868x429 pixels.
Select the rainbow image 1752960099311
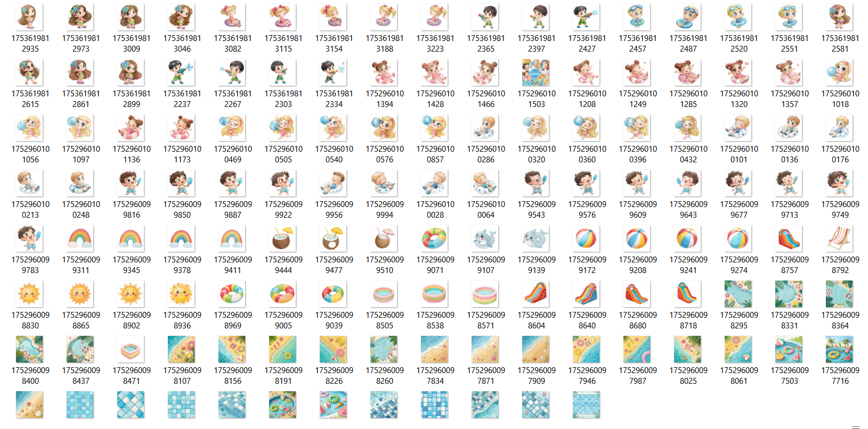tap(80, 239)
